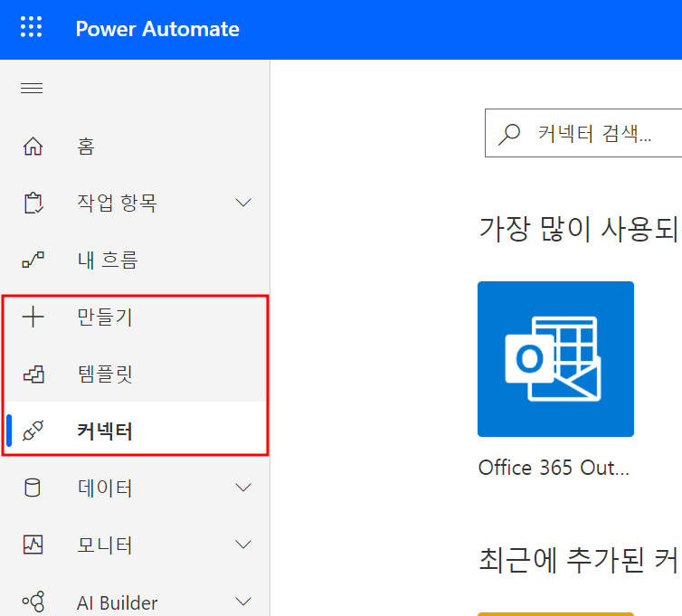Click the AI Builder nodes icon
The height and width of the screenshot is (616, 682).
point(33,602)
